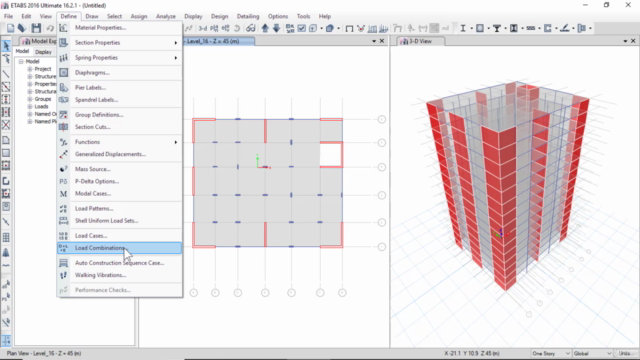Screen dimensions: 640x360
Task: Expand Spring Properties submenu arrow
Action: [176, 58]
